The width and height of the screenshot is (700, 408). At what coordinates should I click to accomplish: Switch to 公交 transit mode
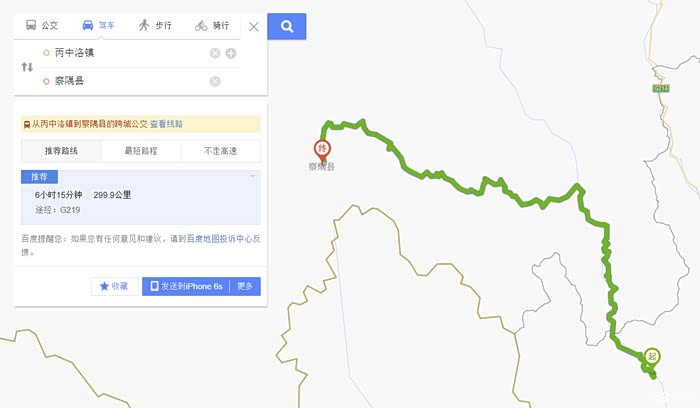coord(42,25)
